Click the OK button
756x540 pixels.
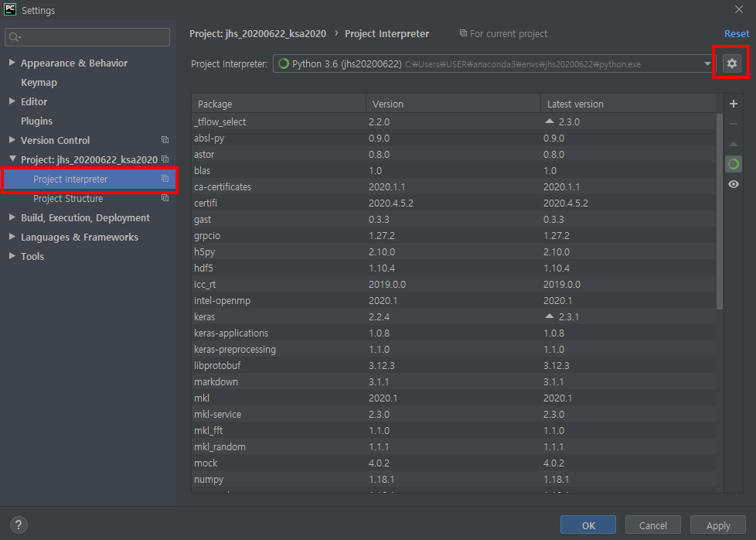587,525
